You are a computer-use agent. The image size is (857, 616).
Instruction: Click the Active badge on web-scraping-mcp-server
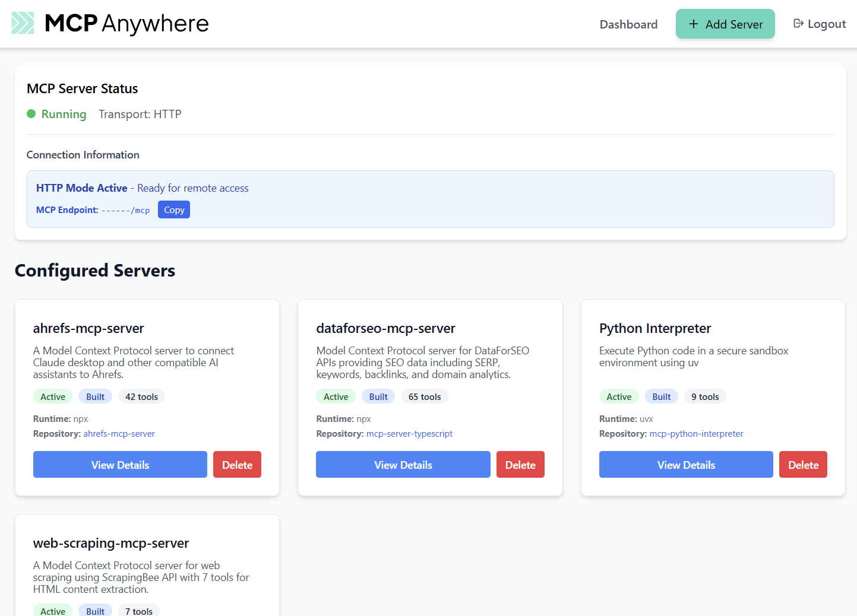click(x=53, y=611)
